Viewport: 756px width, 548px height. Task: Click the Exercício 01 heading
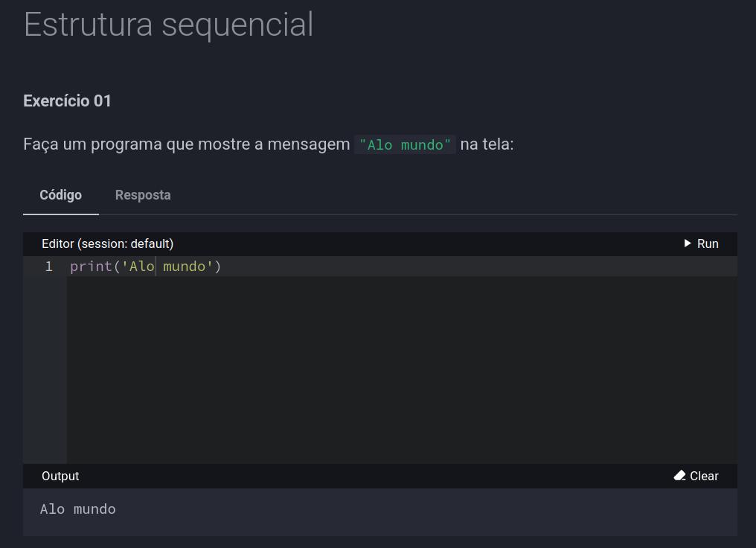tap(67, 101)
